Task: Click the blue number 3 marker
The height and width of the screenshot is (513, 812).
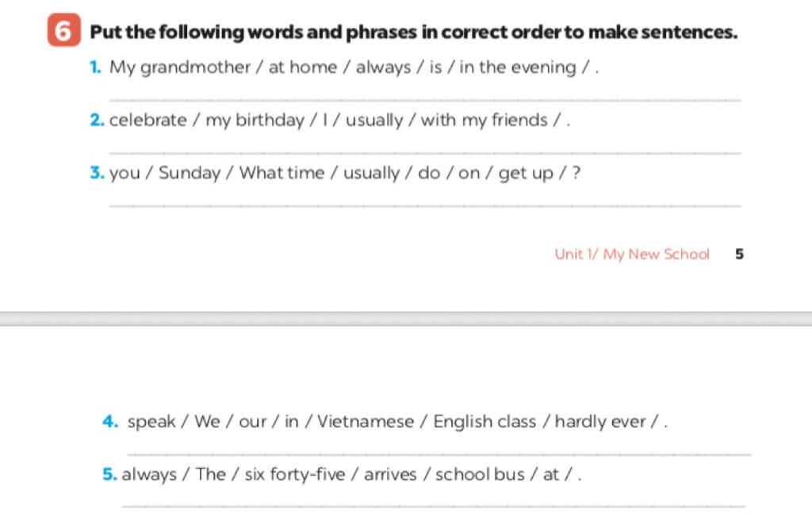Action: 98,173
